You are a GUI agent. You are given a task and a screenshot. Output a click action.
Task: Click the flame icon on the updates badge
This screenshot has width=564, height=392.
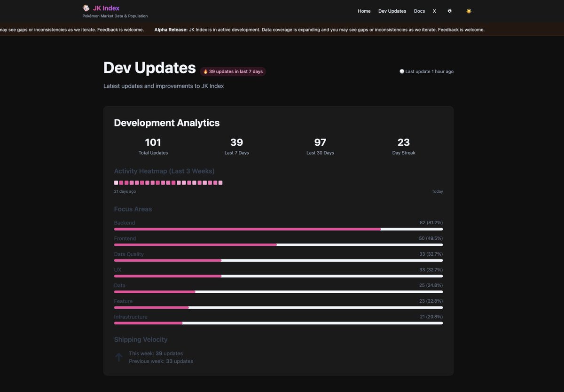point(205,71)
